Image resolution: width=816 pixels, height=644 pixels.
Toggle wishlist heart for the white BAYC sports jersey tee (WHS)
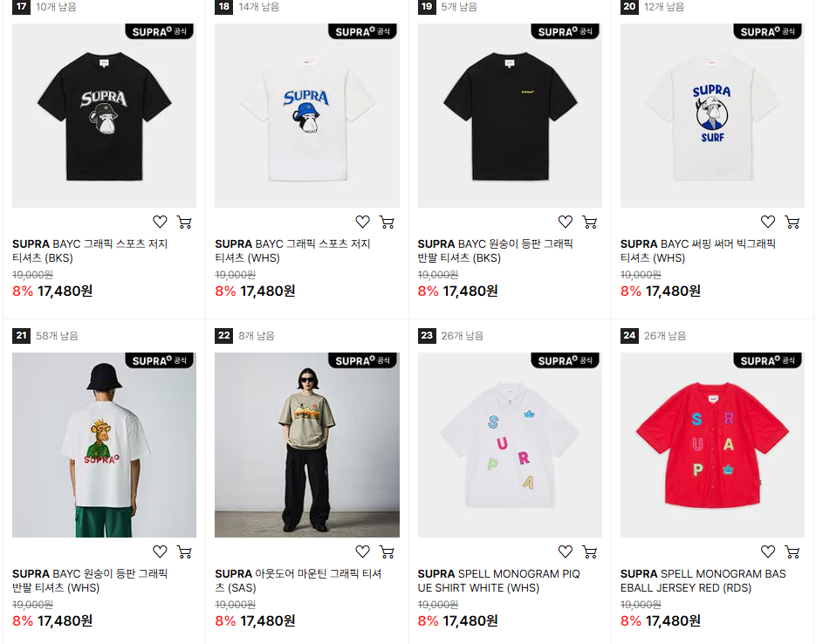363,223
